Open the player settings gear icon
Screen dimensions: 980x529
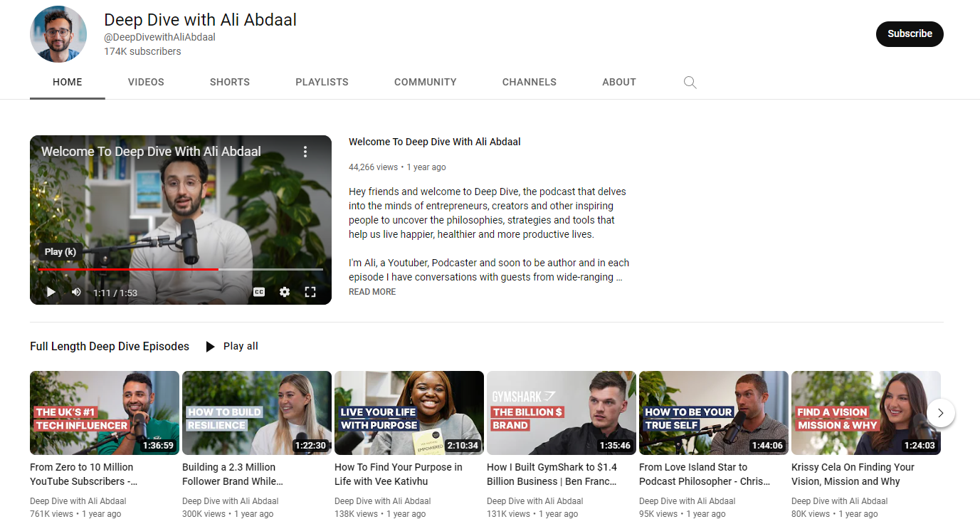(x=285, y=292)
